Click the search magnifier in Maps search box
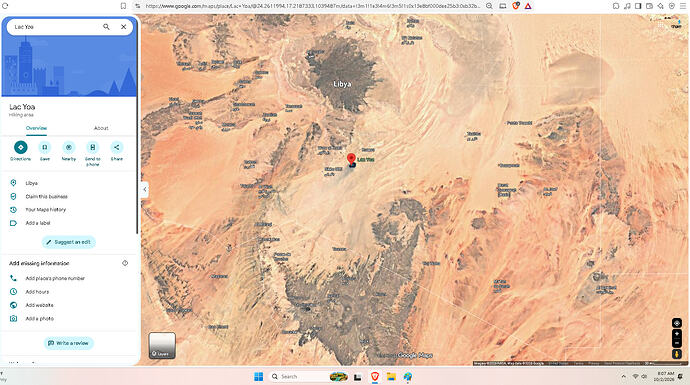This screenshot has width=690, height=385. [106, 27]
